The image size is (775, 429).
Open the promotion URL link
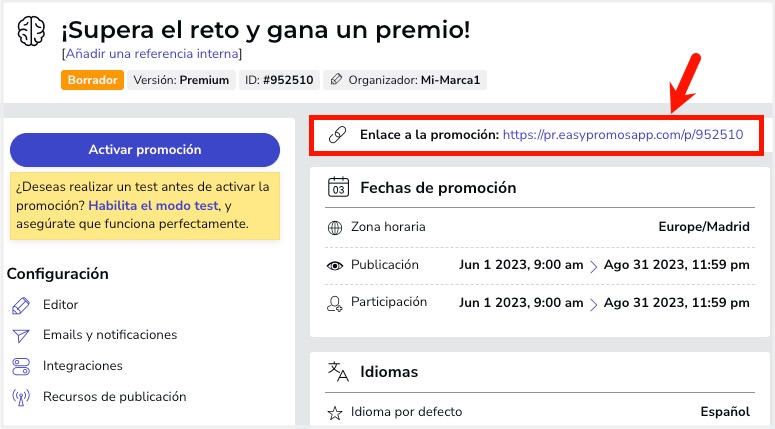623,134
